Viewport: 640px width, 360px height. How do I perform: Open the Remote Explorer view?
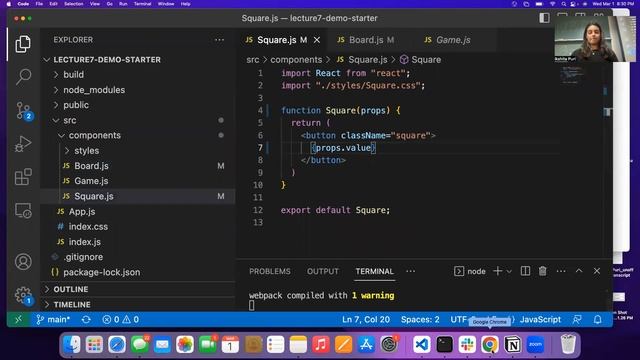click(23, 211)
